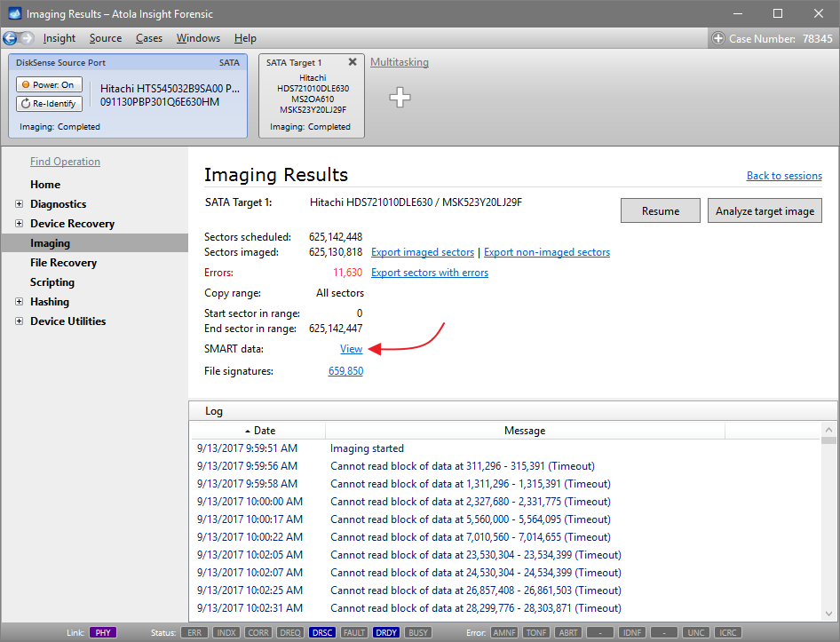Toggle the Power: On button
The height and width of the screenshot is (642, 840).
[x=50, y=84]
